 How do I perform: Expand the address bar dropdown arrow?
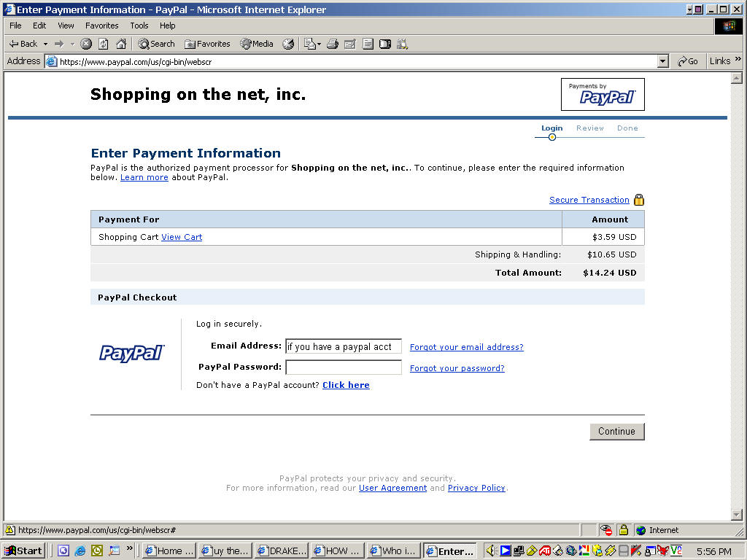[662, 61]
